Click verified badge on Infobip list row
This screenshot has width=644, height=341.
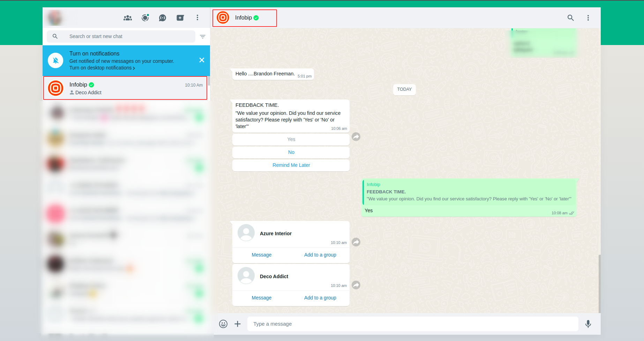coord(91,85)
